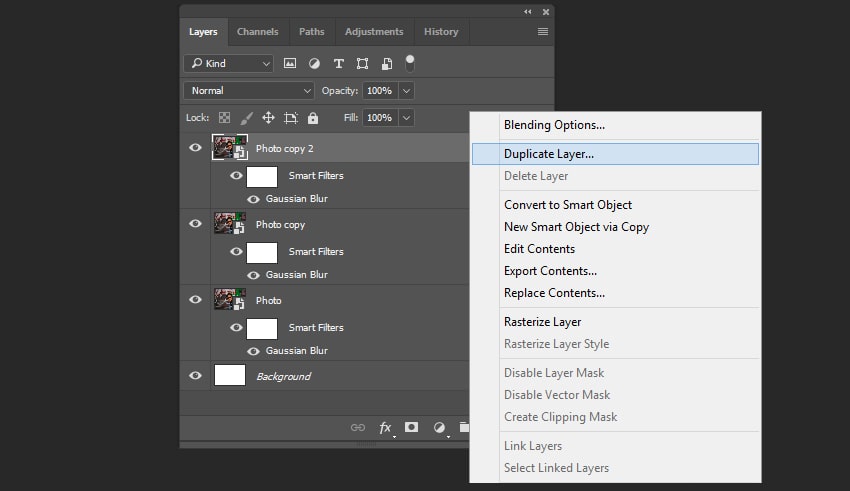Filter layers by adjustment layer type

coord(314,63)
